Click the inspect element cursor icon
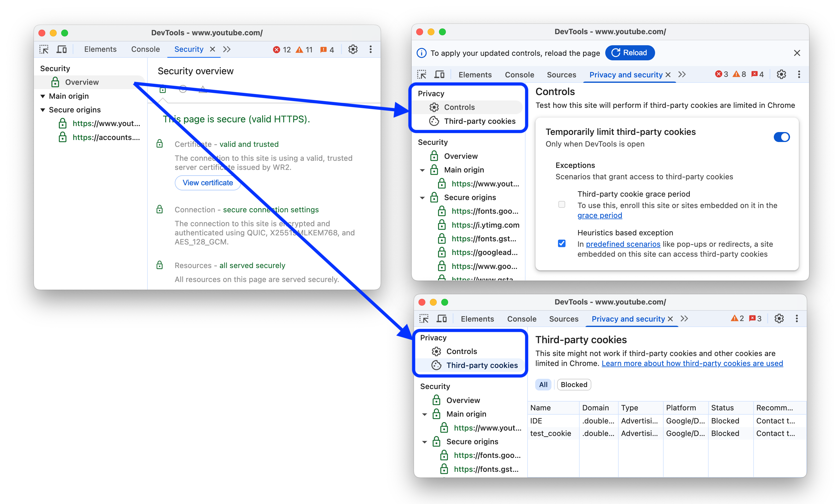This screenshot has height=504, width=835. point(46,50)
